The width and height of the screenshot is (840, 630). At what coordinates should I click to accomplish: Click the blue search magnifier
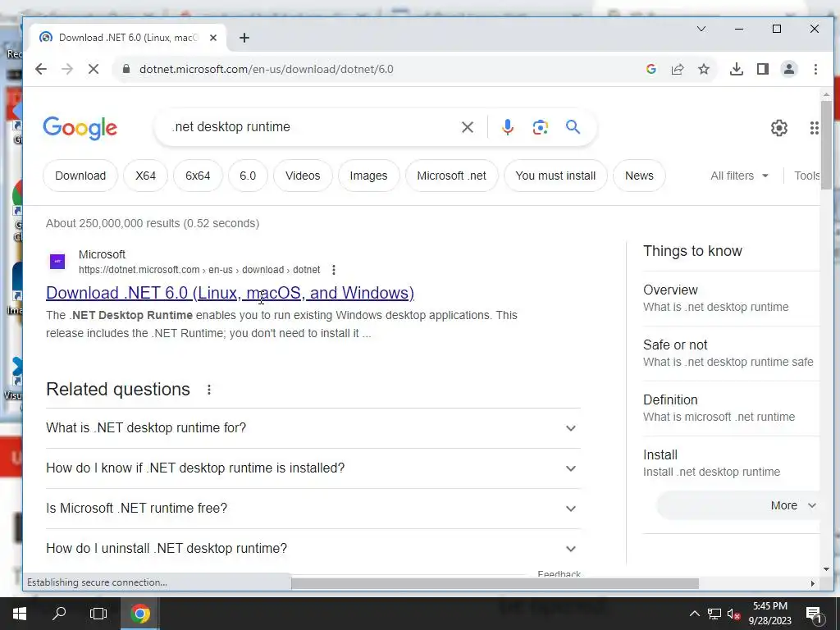573,127
